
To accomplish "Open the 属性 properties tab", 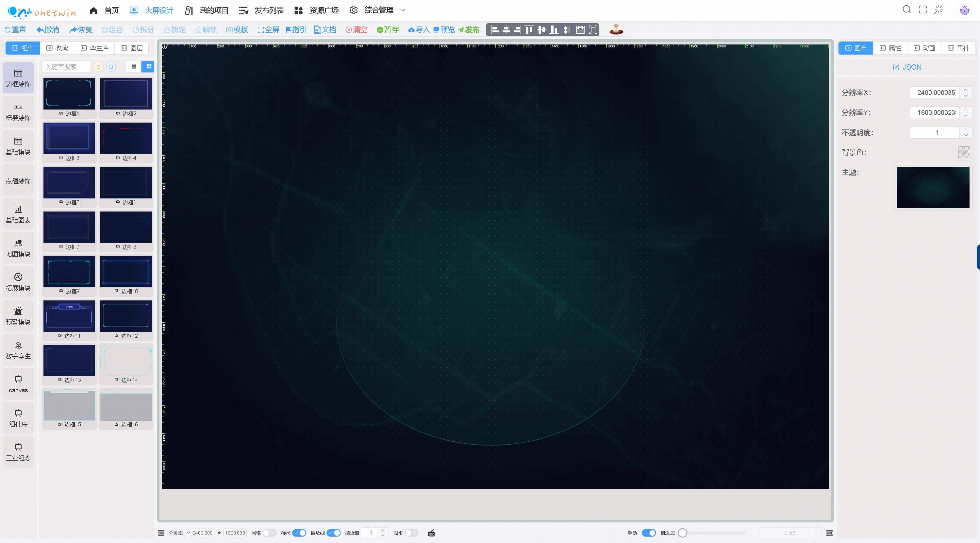I will [x=890, y=48].
